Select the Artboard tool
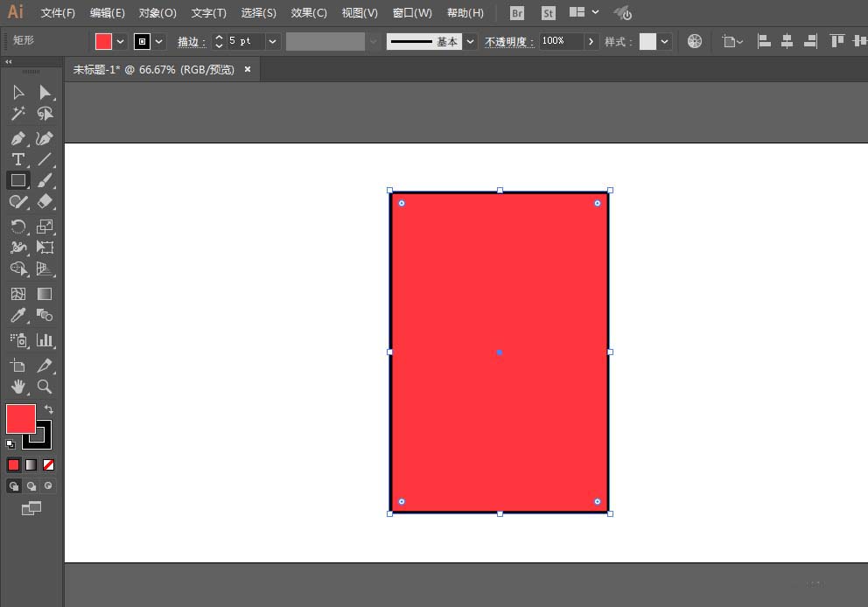 [x=18, y=366]
